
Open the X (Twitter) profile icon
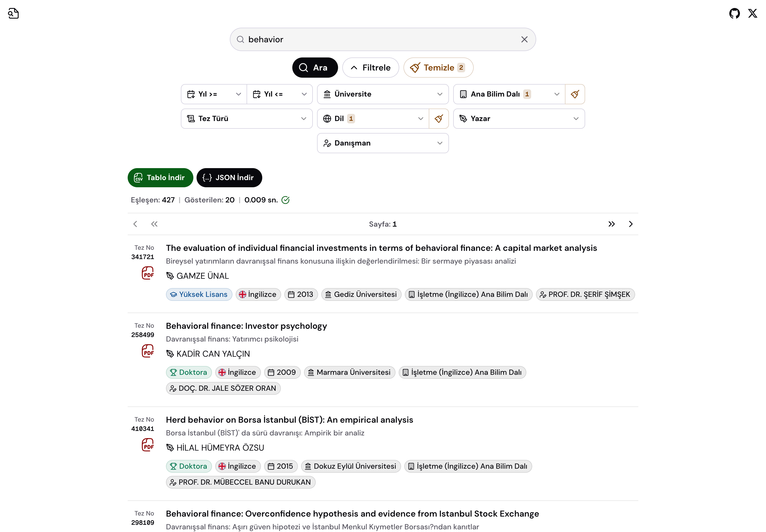(x=752, y=13)
